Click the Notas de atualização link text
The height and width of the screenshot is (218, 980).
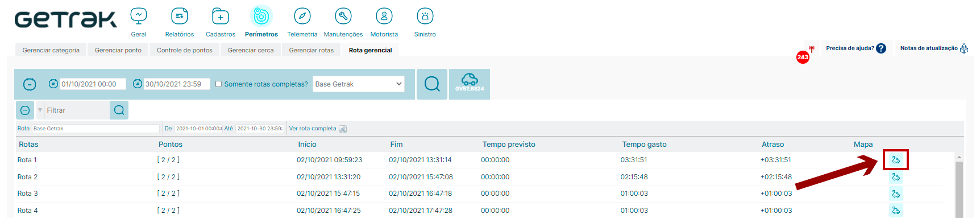tap(929, 48)
